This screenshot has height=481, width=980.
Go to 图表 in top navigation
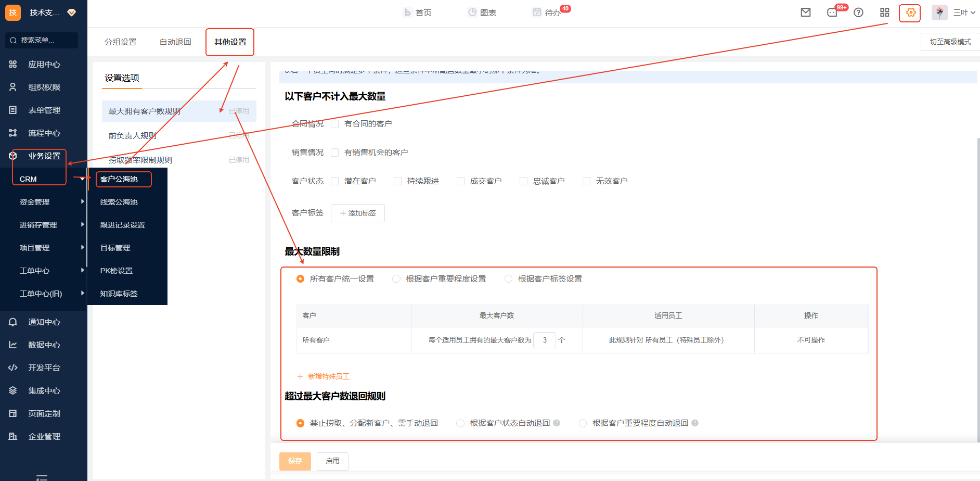(x=482, y=12)
